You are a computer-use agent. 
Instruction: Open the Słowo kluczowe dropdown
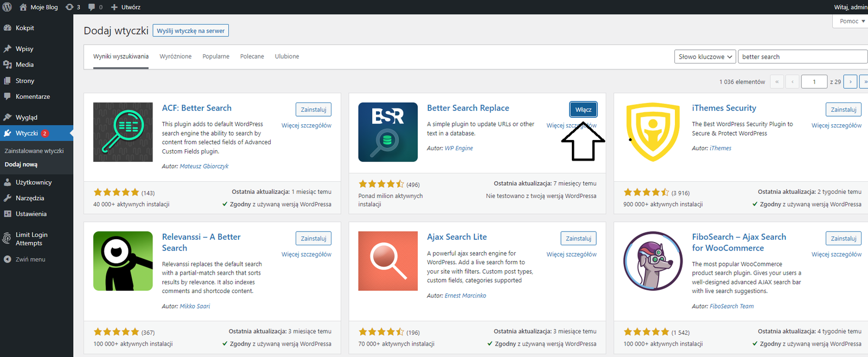(x=705, y=56)
